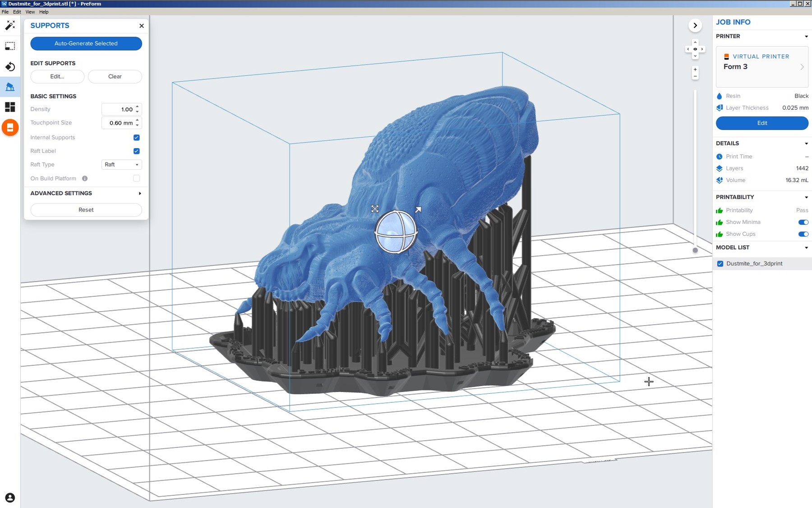Click the layer slider handle
This screenshot has width=812, height=508.
695,250
